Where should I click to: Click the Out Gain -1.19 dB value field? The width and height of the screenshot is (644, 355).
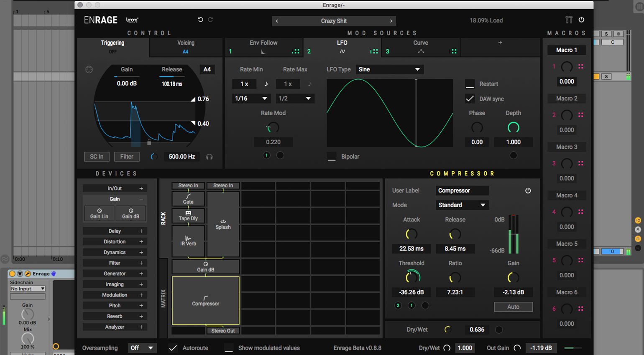pyautogui.click(x=541, y=348)
